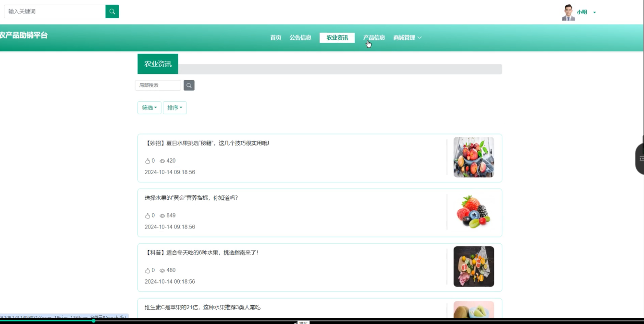Open the 小明 user account dropdown arrow
The width and height of the screenshot is (644, 324).
tap(594, 12)
